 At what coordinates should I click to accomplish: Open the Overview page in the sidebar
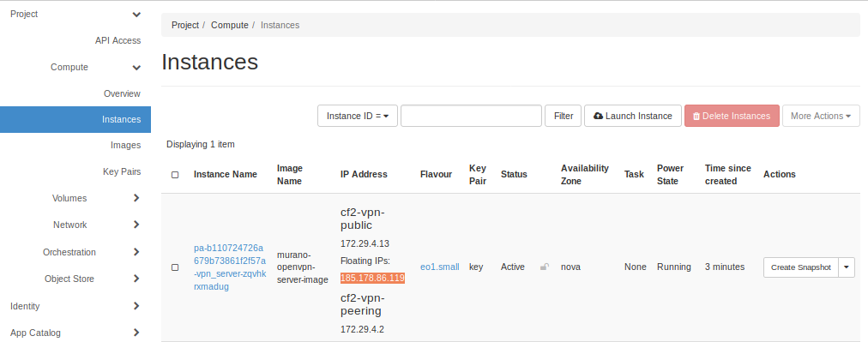[122, 93]
